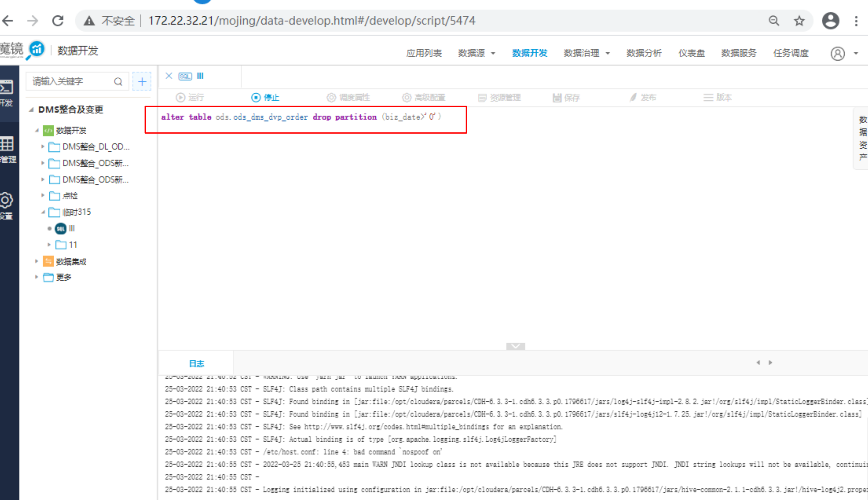Switch to the 日志 log tab

click(x=196, y=363)
